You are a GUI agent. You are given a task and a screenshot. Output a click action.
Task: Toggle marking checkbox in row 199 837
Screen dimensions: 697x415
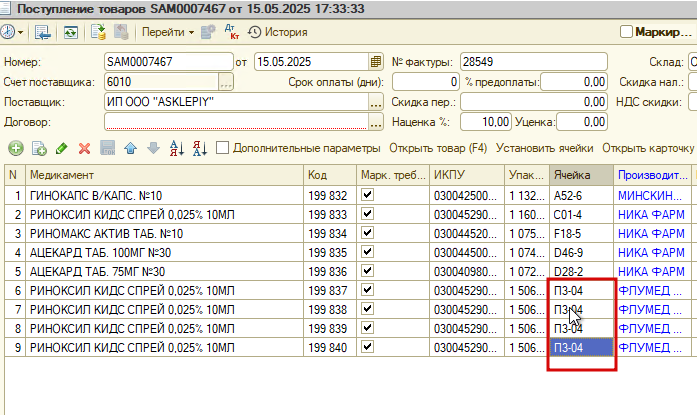367,290
